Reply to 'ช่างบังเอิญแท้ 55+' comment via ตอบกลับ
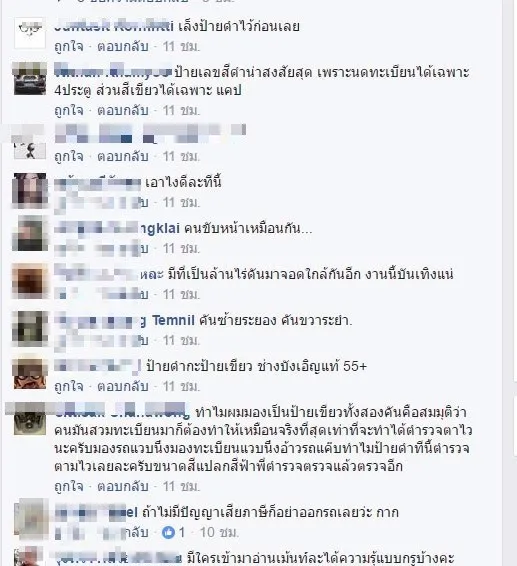Image resolution: width=517 pixels, height=566 pixels. pos(123,387)
